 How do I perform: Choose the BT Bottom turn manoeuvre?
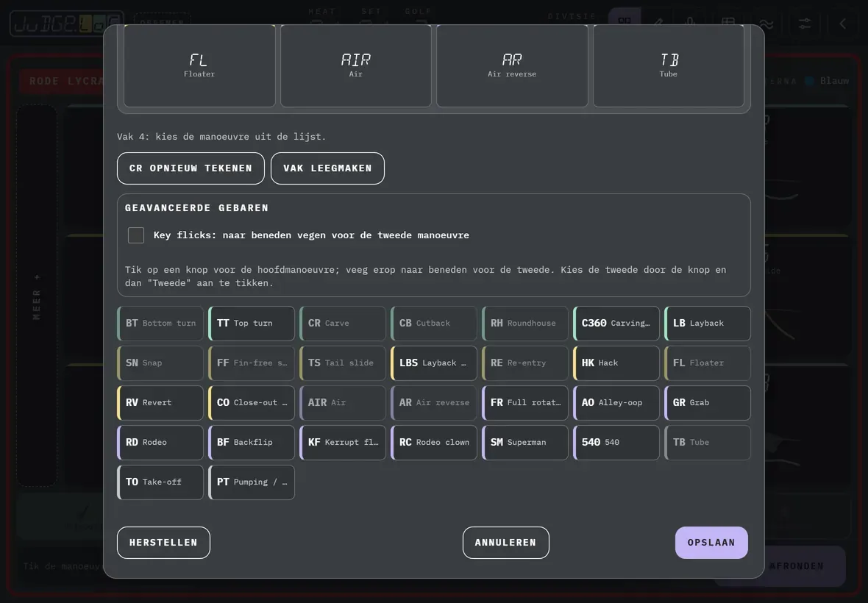[160, 323]
